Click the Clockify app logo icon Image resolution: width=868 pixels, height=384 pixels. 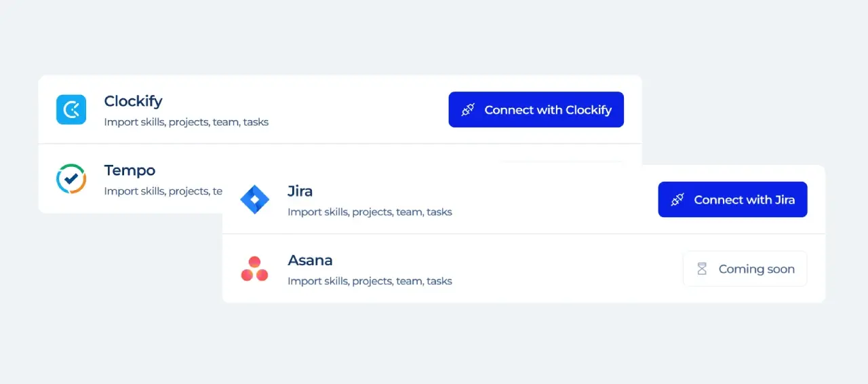click(x=71, y=110)
